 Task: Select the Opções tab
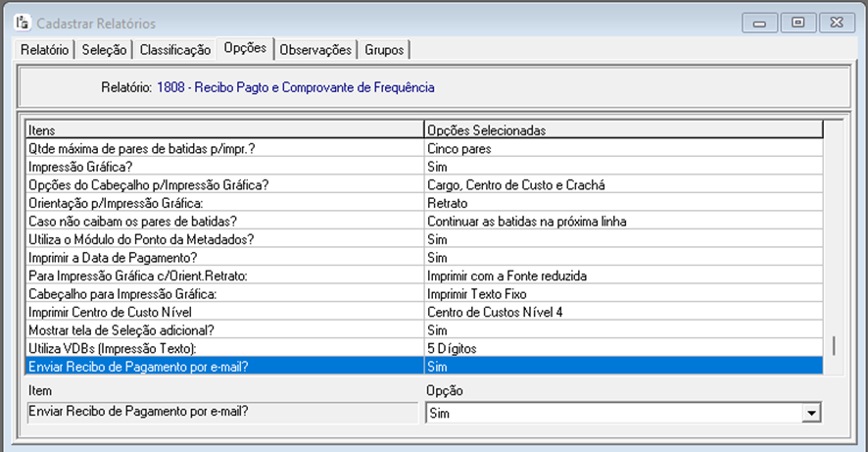[x=244, y=48]
